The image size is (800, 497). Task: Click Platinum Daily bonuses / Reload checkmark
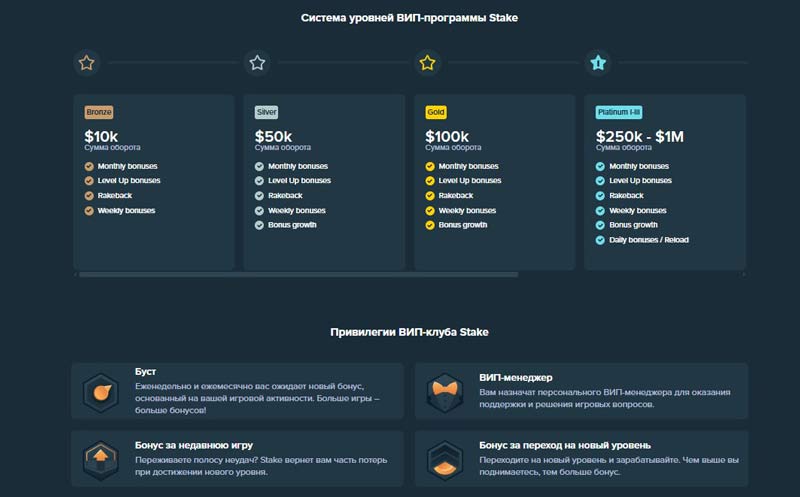[600, 240]
